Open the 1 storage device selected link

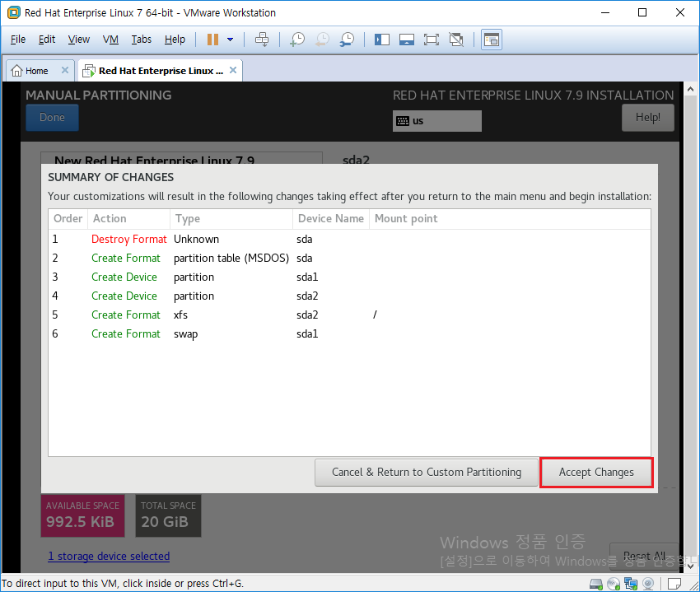point(109,556)
